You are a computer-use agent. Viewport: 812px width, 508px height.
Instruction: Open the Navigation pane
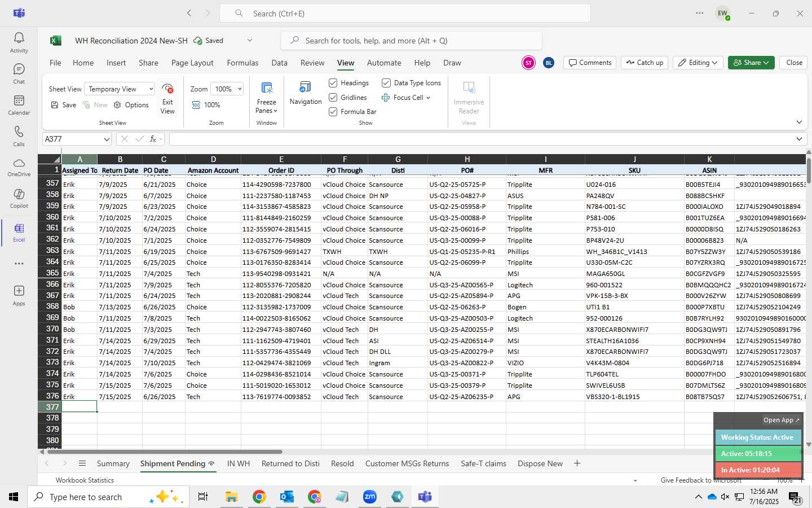click(306, 93)
